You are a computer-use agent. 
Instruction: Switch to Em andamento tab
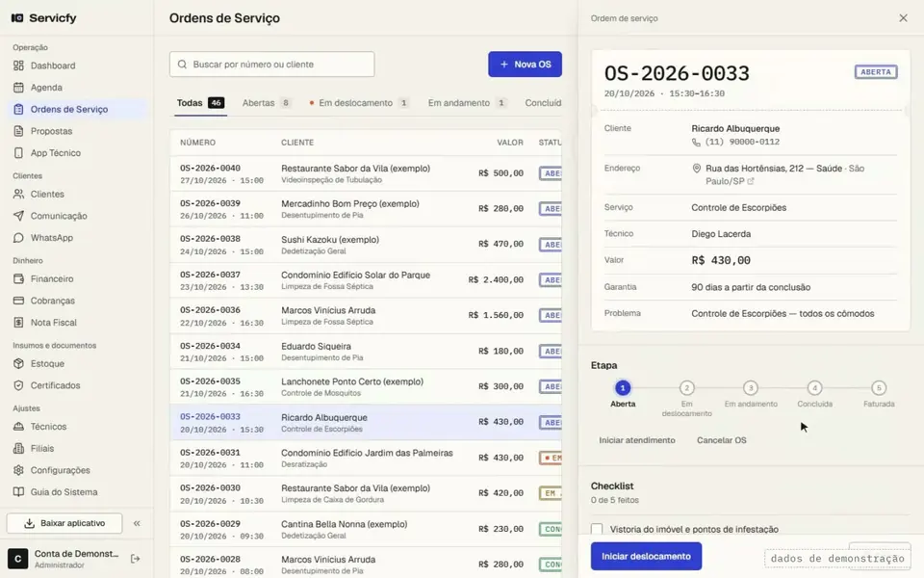pyautogui.click(x=468, y=103)
